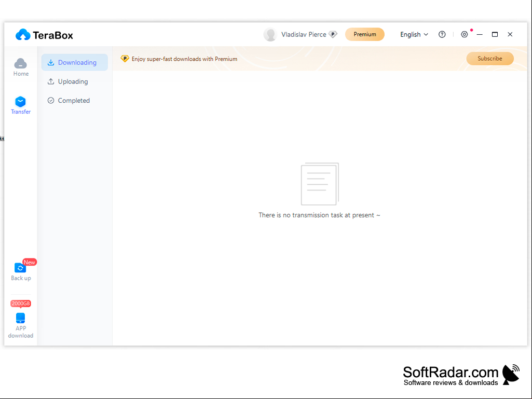The width and height of the screenshot is (532, 399).
Task: Click the TeraBox cloud logo
Action: (23, 35)
